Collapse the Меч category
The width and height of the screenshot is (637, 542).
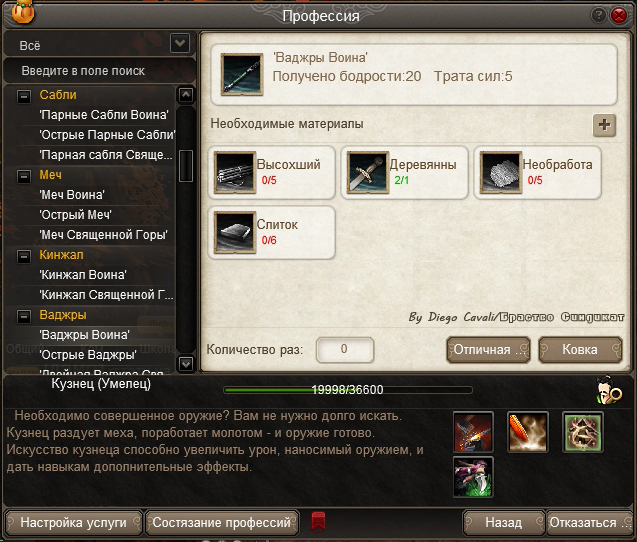pyautogui.click(x=24, y=176)
